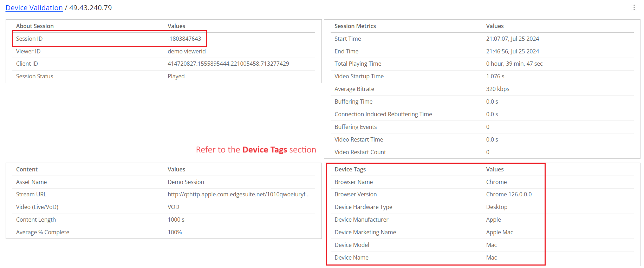Select the Total Playing Time value
Viewport: 644px width, 268px height.
(514, 64)
